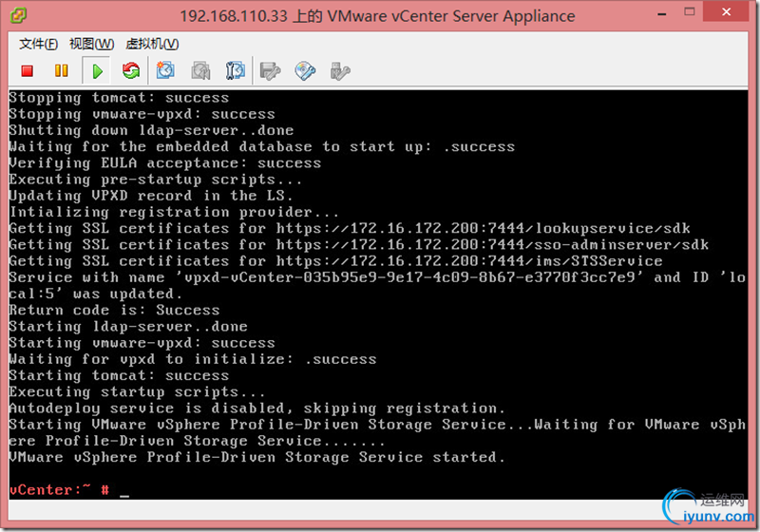Viewport: 760px width, 532px height.
Task: Click the Revert to Snapshot icon
Action: pyautogui.click(x=200, y=70)
